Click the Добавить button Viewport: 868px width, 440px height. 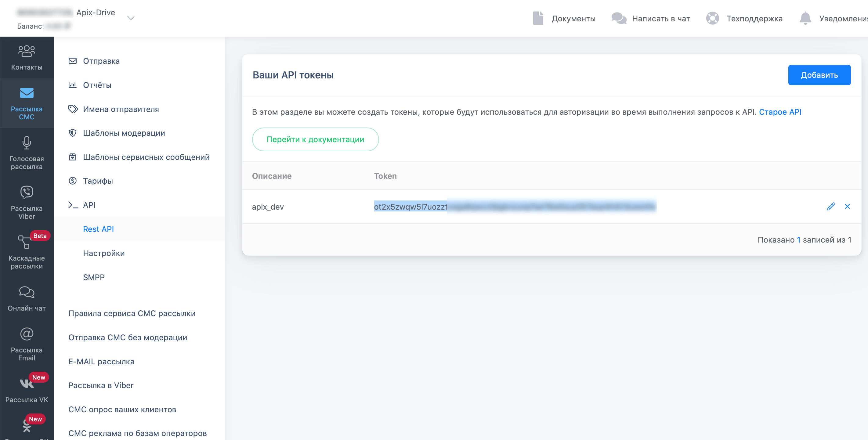[x=819, y=75]
